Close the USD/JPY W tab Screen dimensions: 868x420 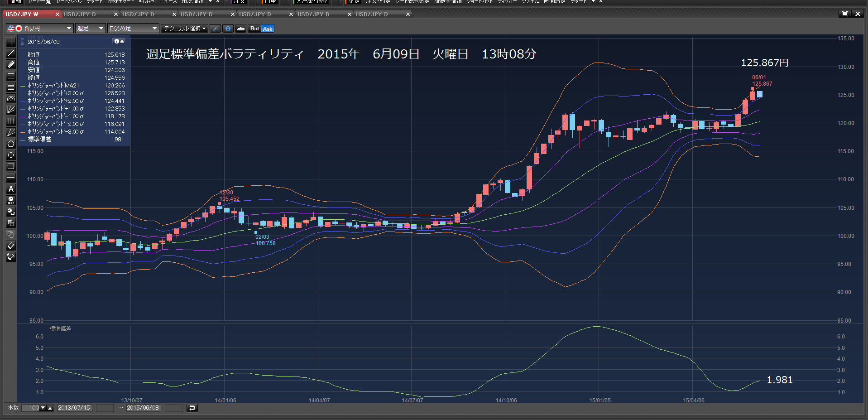point(58,14)
